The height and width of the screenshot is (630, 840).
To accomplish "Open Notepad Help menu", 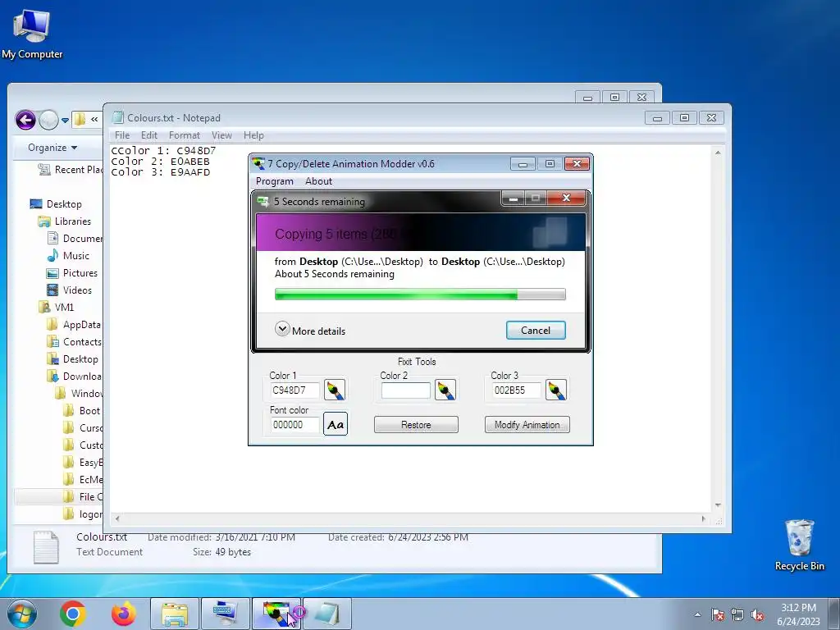I will coord(253,135).
